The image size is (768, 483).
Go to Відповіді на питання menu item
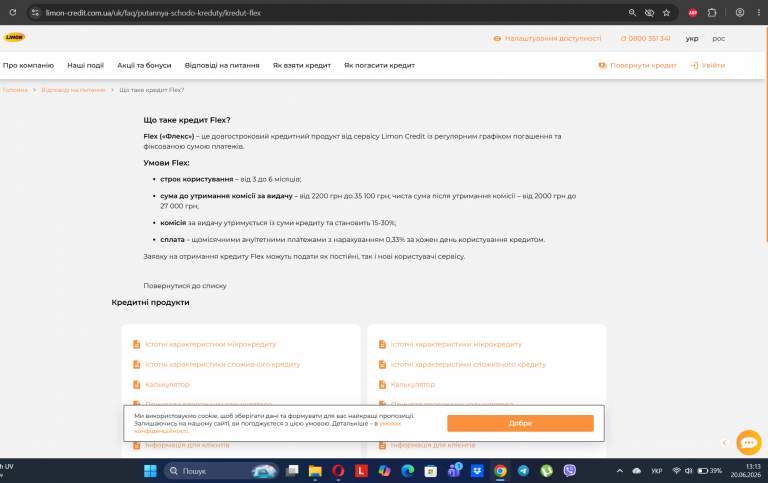222,65
